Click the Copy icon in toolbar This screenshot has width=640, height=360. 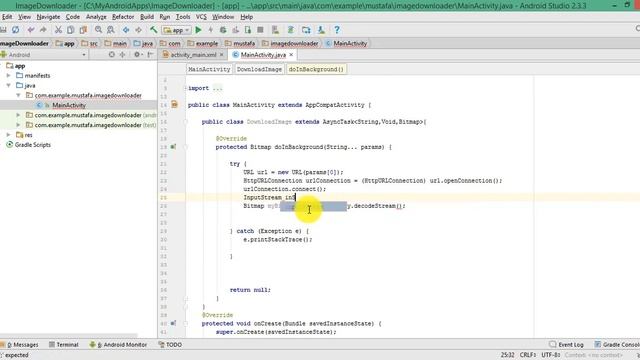[x=71, y=30]
